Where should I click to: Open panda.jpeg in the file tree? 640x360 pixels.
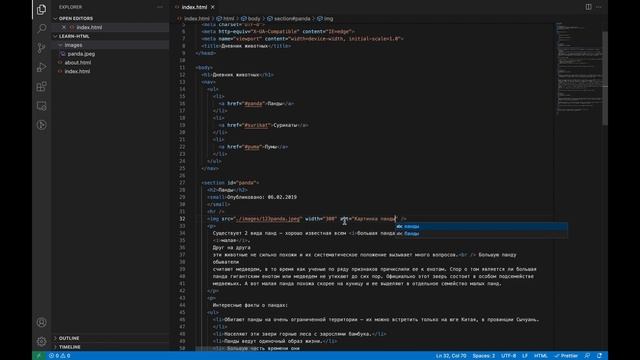pos(81,54)
